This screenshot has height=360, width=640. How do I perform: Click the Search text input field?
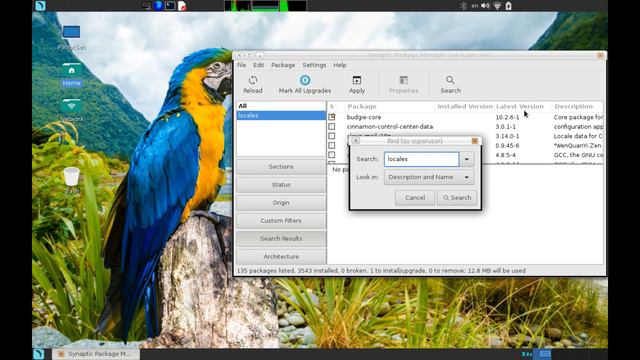422,159
